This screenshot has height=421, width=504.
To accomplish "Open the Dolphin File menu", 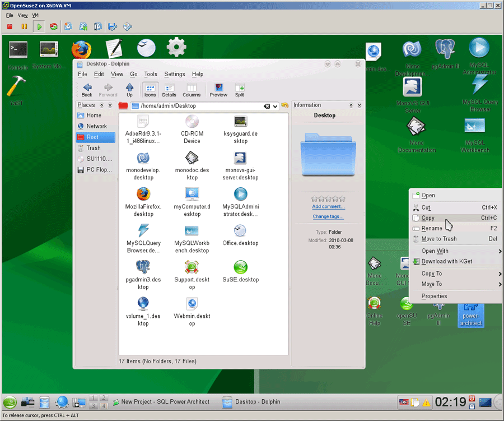I will pyautogui.click(x=82, y=74).
